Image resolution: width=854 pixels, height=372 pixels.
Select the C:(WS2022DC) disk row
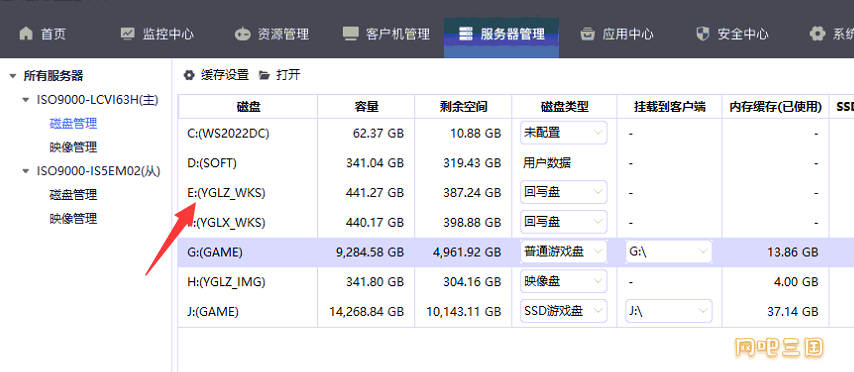click(x=516, y=133)
